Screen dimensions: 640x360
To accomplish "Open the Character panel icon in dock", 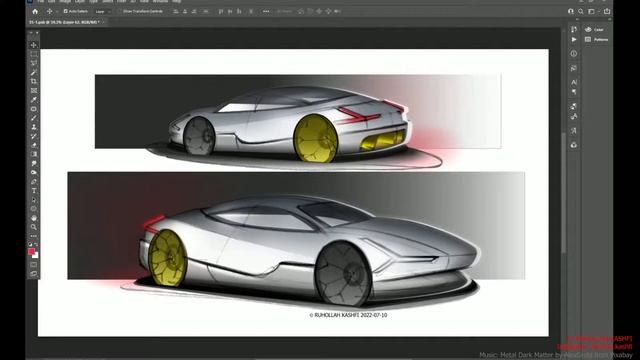I will pos(574,82).
